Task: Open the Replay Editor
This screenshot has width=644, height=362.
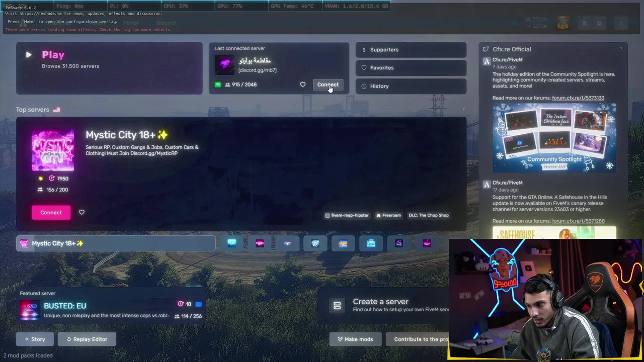Action: point(87,339)
